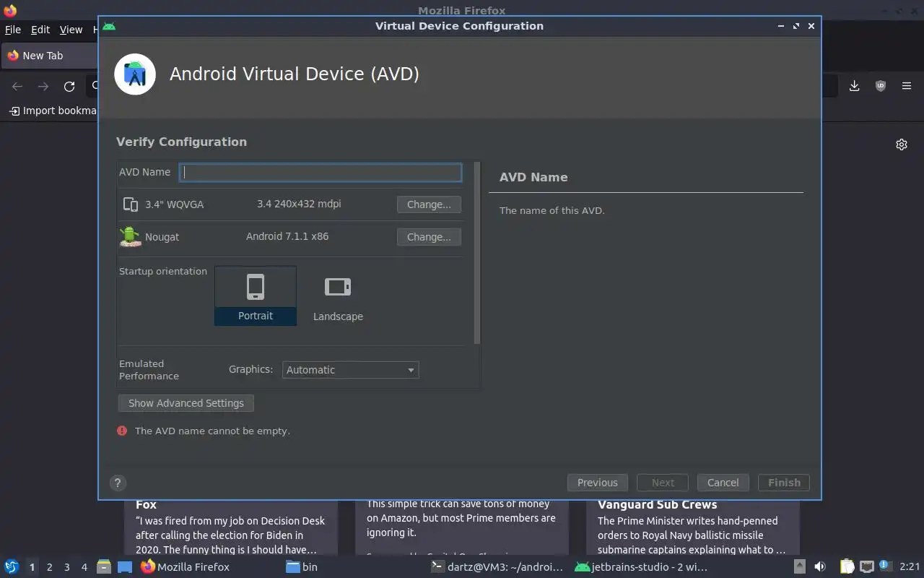Viewport: 924px width, 578px height.
Task: Click the AVD Name text field
Action: [321, 172]
